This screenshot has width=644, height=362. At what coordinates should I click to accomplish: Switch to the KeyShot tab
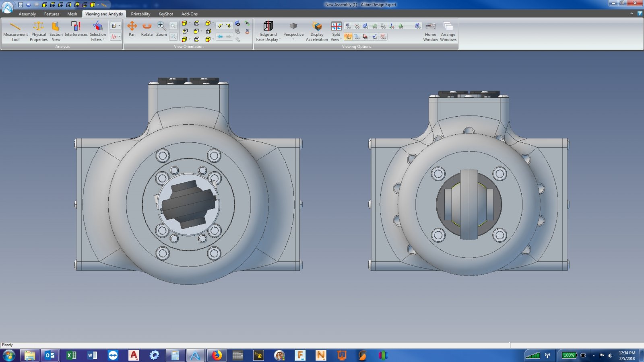(166, 14)
